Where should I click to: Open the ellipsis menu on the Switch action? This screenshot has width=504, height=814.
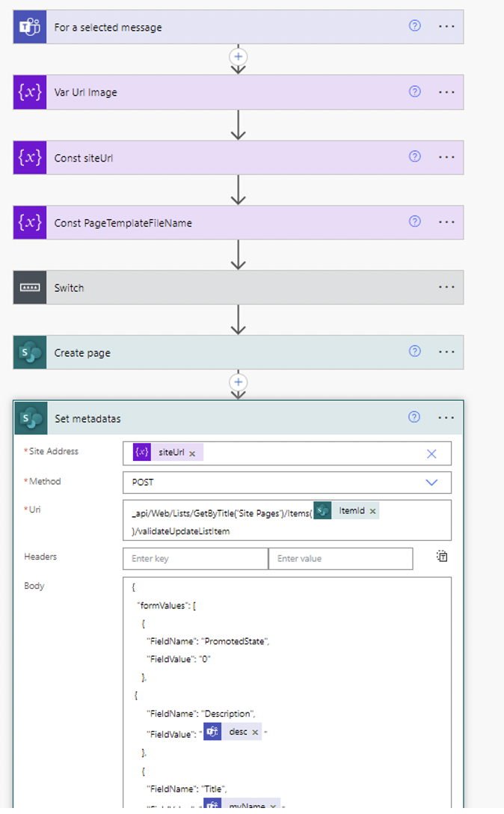click(446, 287)
